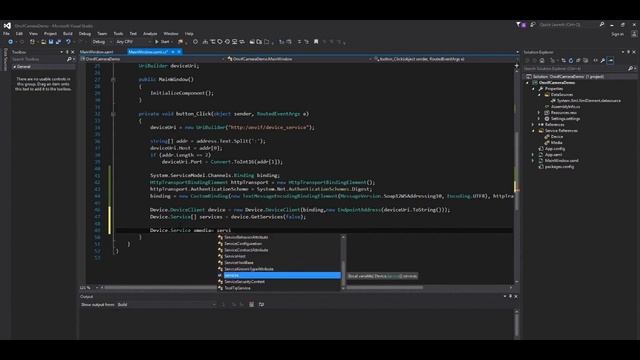Viewport: 640px width, 360px height.
Task: Click the Clear All icon in Output
Action: [x=251, y=304]
